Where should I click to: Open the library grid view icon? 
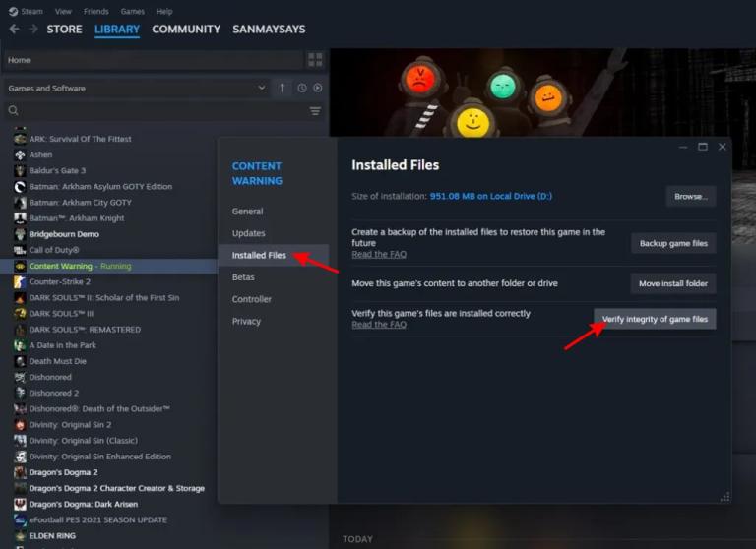pyautogui.click(x=315, y=60)
